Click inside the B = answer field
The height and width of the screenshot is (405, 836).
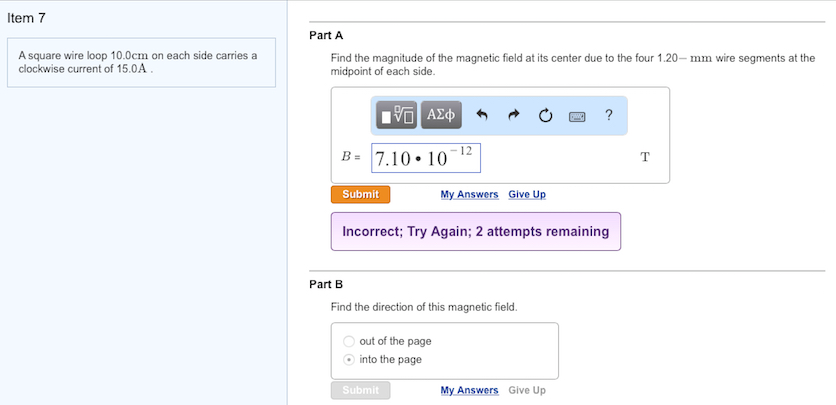(426, 158)
